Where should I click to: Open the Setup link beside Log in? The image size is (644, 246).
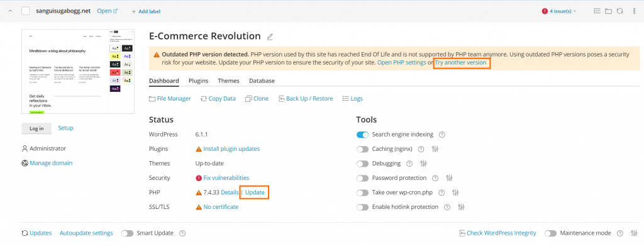[x=65, y=128]
